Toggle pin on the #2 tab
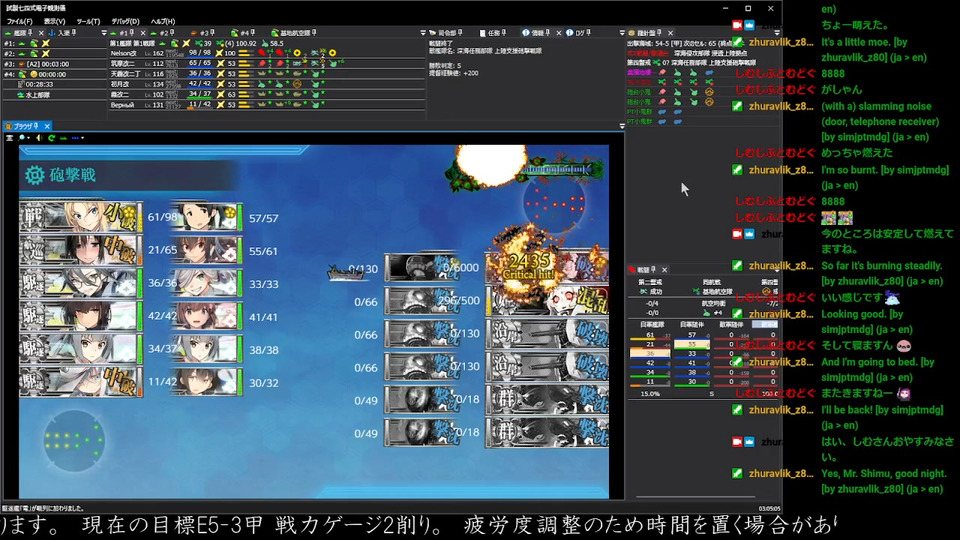The image size is (960, 540). click(x=171, y=32)
